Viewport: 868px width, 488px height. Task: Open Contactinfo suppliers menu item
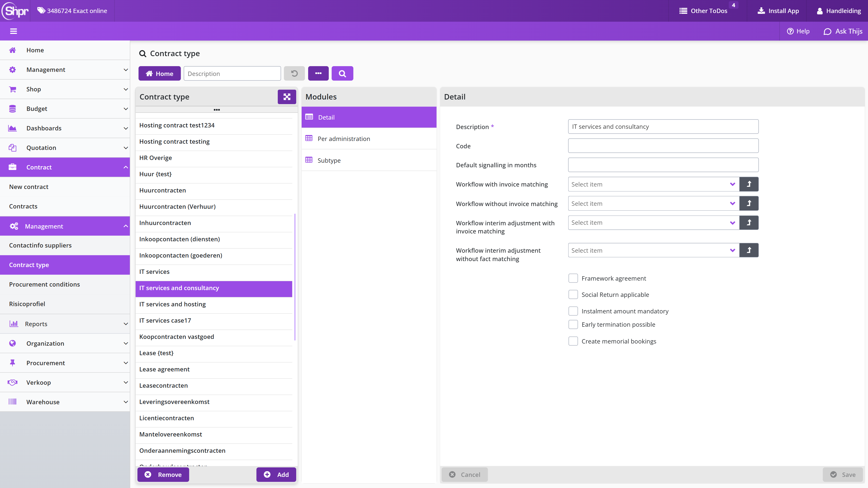[x=65, y=245]
